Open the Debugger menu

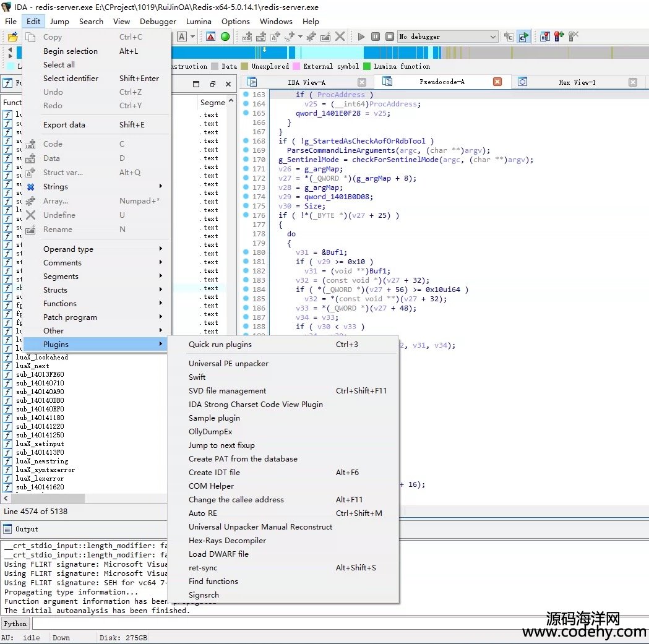158,22
